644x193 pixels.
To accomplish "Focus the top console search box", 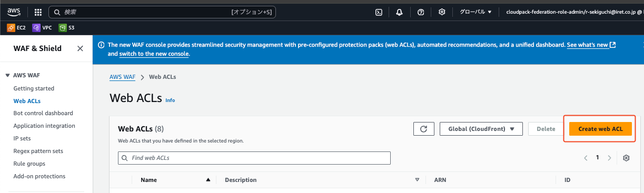I will 162,12.
